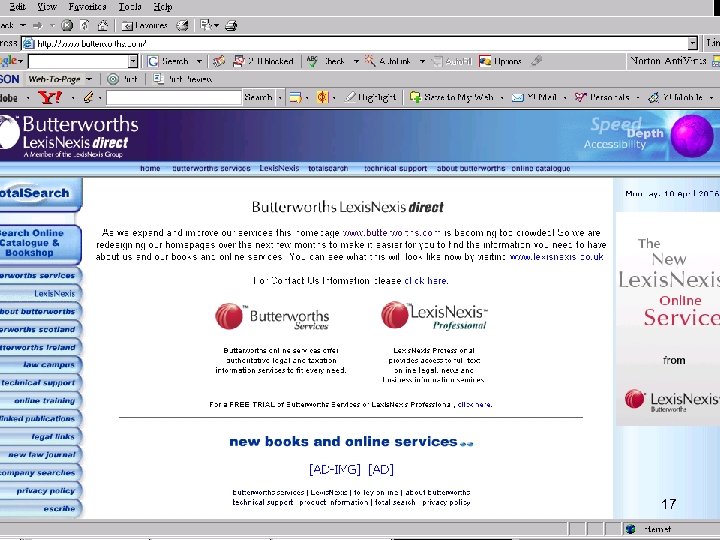Expand the address bar dropdown arrow
The image size is (720, 540).
point(692,44)
